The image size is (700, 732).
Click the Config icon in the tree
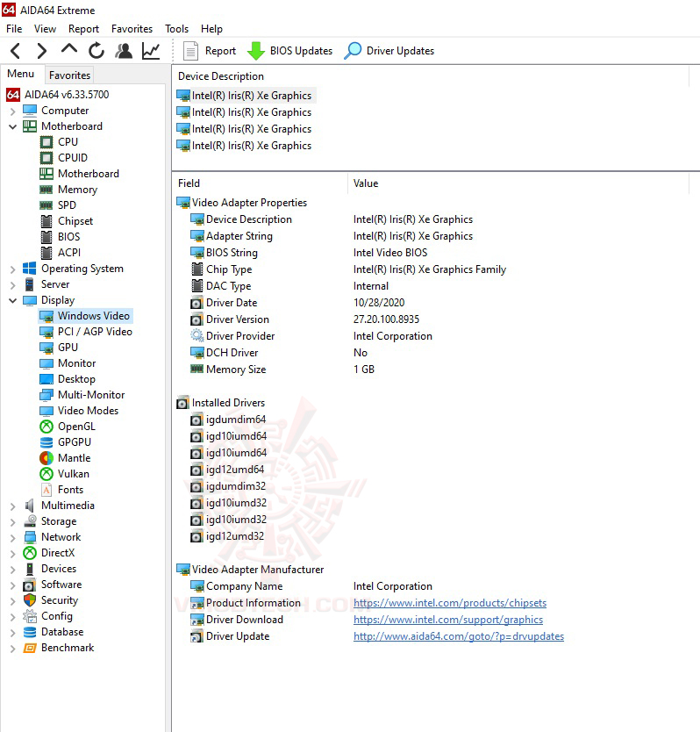coord(30,616)
